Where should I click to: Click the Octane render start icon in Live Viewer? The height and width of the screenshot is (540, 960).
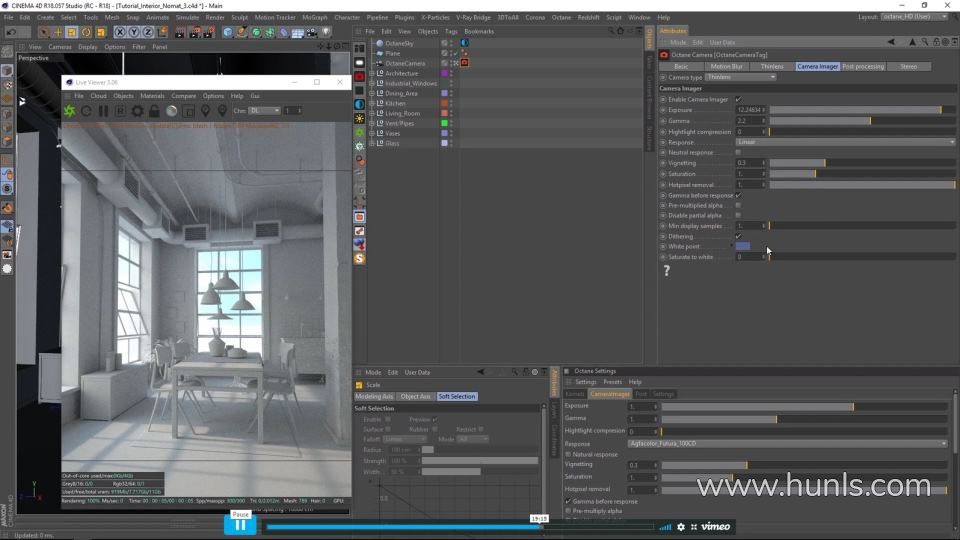[70, 111]
